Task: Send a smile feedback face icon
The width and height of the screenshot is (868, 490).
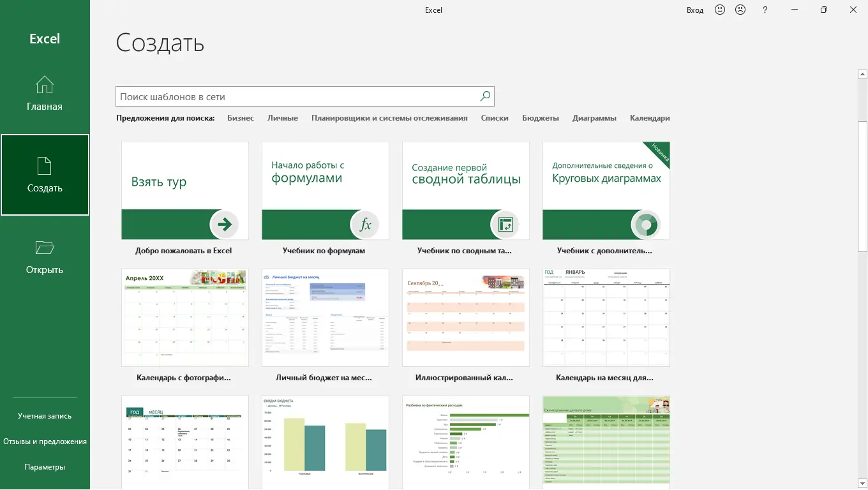Action: click(720, 10)
